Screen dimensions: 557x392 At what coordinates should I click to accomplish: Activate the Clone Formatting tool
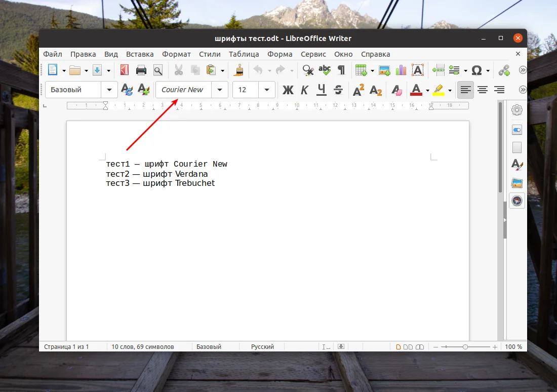[x=238, y=70]
